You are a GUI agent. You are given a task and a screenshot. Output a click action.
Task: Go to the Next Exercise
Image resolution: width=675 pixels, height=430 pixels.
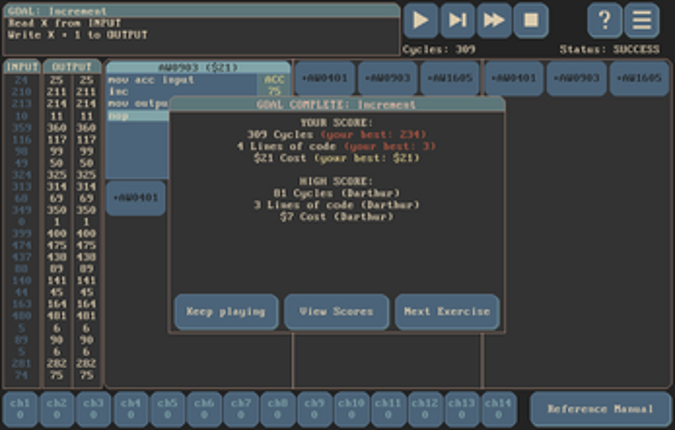click(447, 312)
